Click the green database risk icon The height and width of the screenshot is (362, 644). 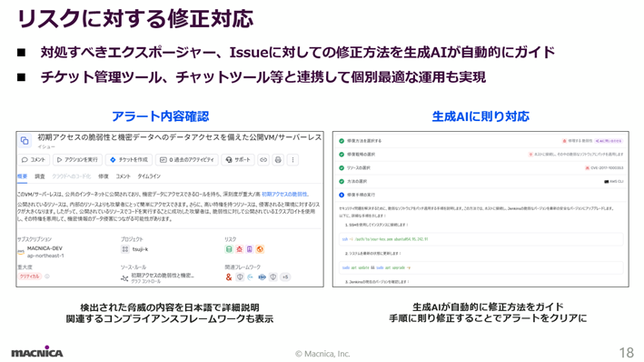[229, 249]
